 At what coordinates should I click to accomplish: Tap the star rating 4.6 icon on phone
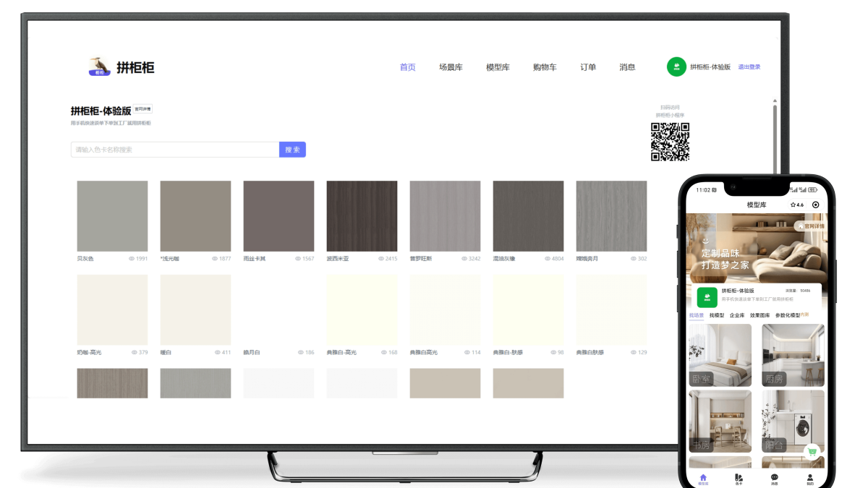796,205
